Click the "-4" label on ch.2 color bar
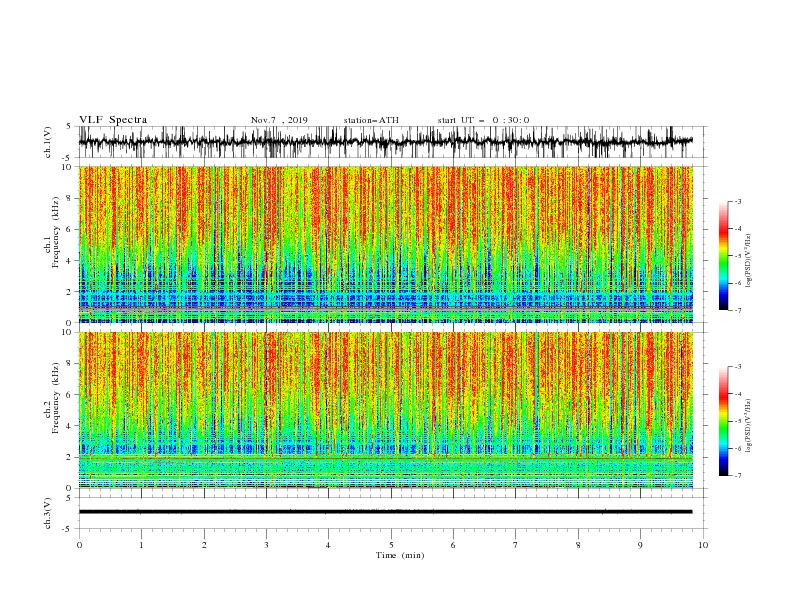 [x=738, y=394]
